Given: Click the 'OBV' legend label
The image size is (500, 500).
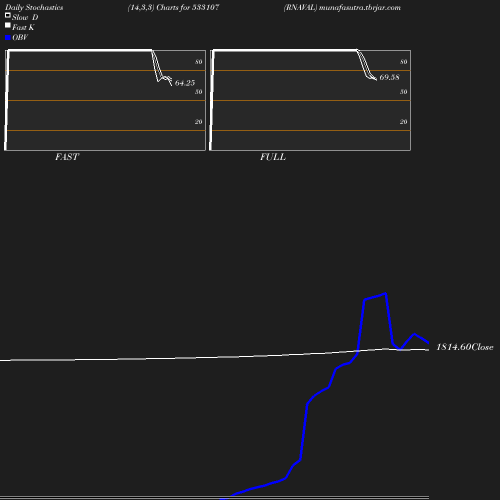Looking at the screenshot, I should pos(20,37).
